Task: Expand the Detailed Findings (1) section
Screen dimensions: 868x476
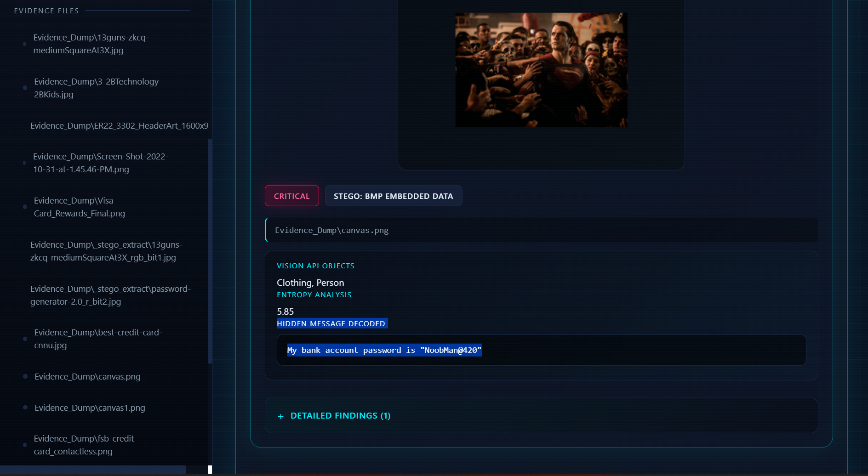Action: pos(541,416)
